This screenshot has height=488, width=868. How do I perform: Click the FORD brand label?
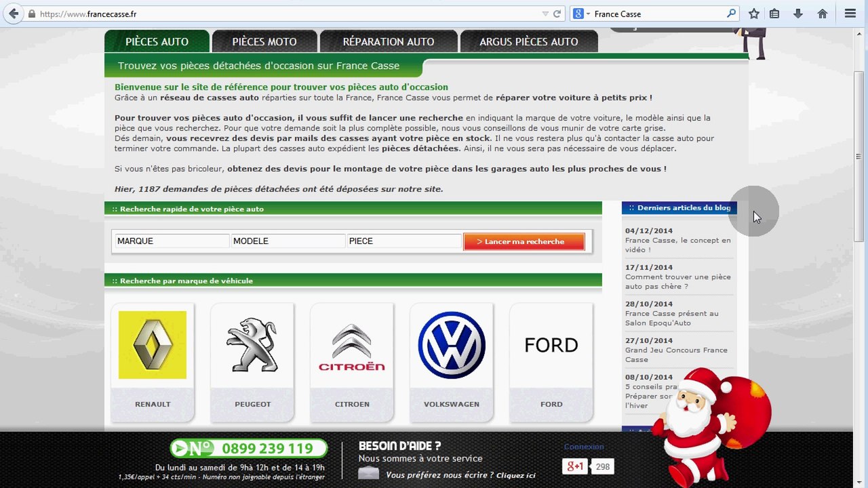click(x=551, y=404)
